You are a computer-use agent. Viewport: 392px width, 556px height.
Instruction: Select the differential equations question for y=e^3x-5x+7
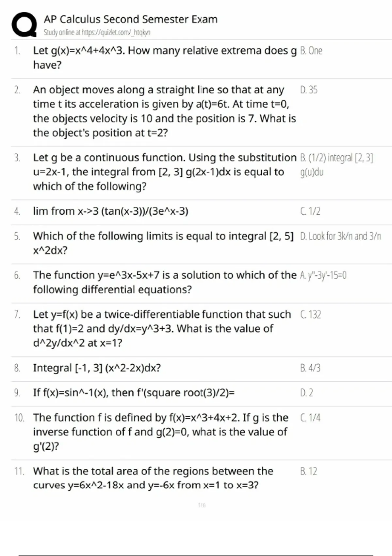click(x=165, y=282)
